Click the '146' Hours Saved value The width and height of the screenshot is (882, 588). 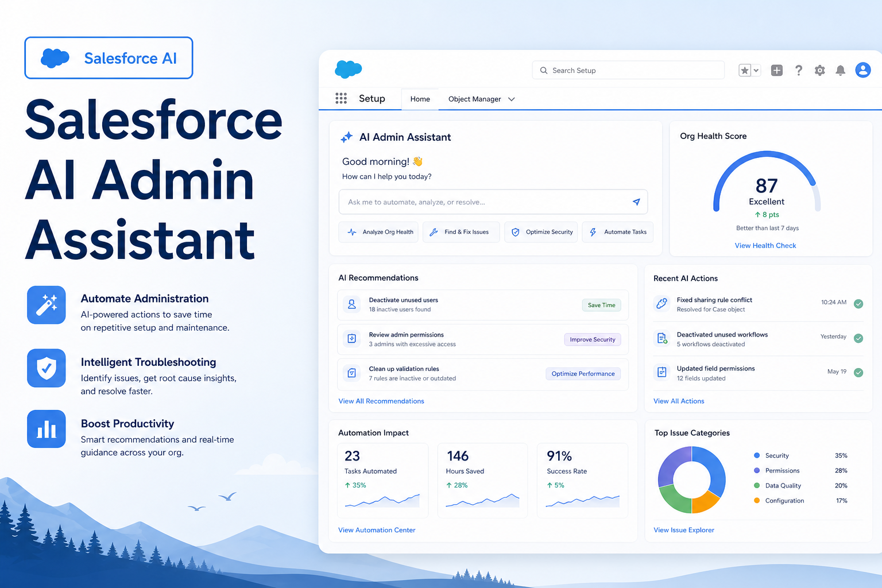(458, 456)
